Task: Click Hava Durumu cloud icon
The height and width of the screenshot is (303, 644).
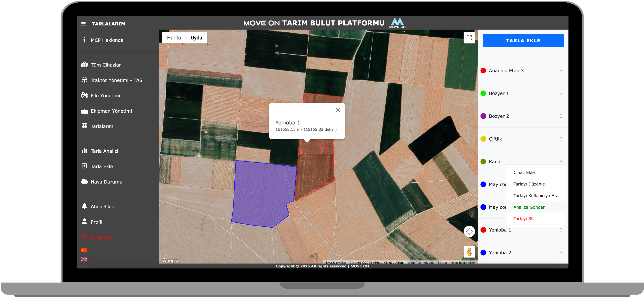Action: click(84, 182)
